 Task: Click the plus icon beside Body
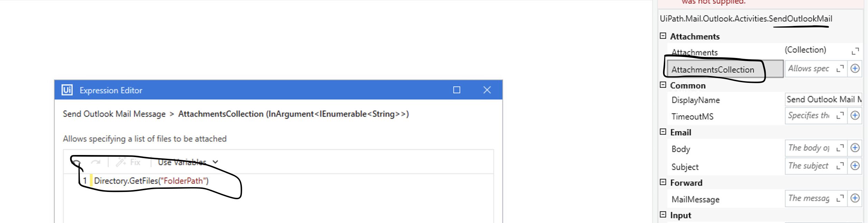coord(855,148)
